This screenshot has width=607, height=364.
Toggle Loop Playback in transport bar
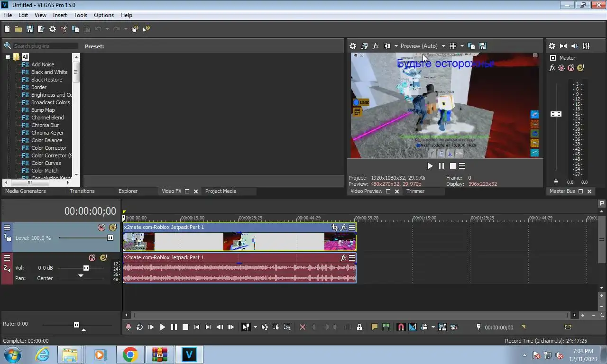pos(140,327)
